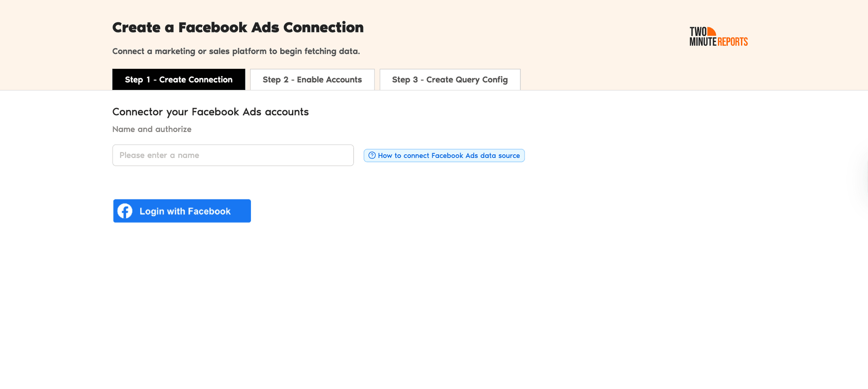Click the REPORTS text in the logo
Image resolution: width=868 pixels, height=389 pixels.
732,42
